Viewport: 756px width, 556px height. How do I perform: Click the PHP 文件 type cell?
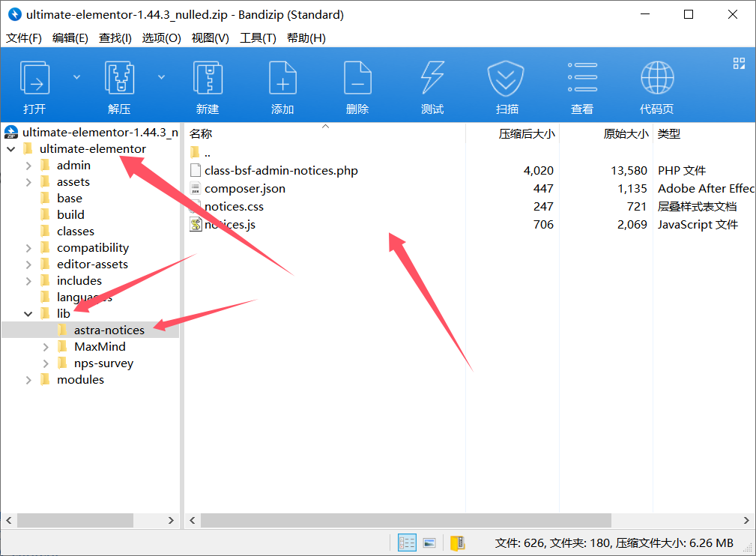tap(682, 171)
